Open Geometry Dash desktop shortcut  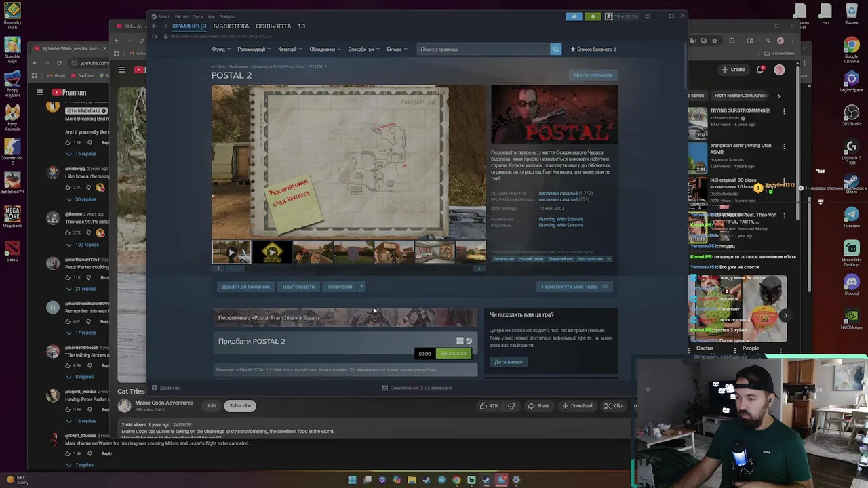pos(12,16)
